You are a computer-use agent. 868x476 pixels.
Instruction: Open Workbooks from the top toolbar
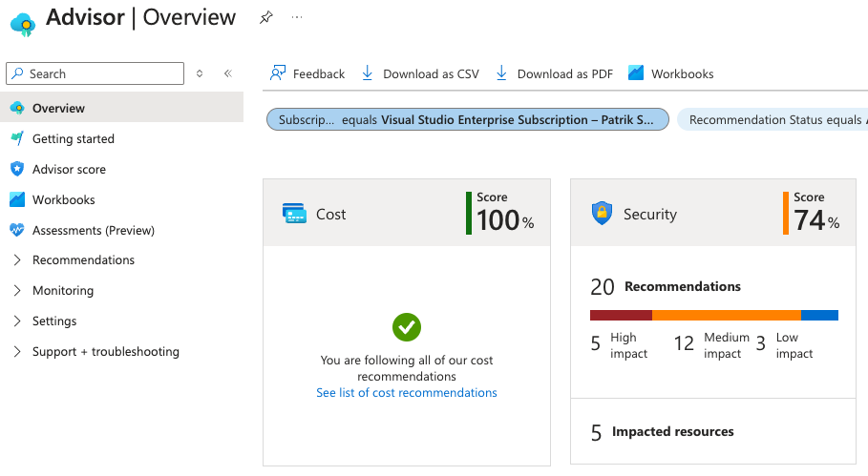coord(671,73)
